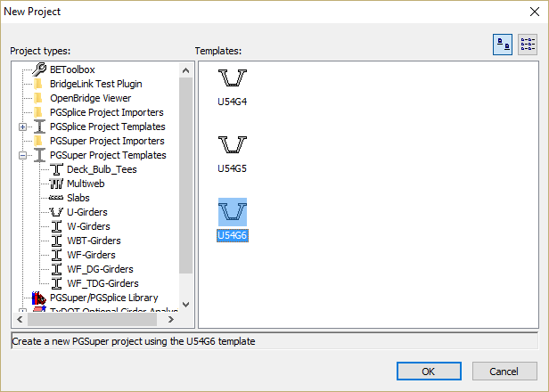The image size is (549, 392).
Task: Open the PGSuper/PGSplice Library item
Action: [x=103, y=298]
